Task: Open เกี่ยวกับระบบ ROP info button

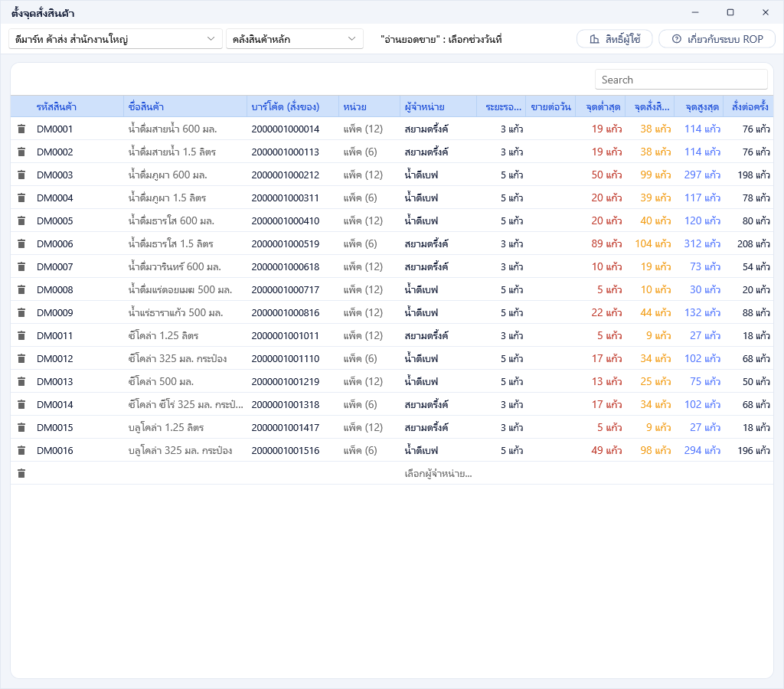Action: pos(717,39)
